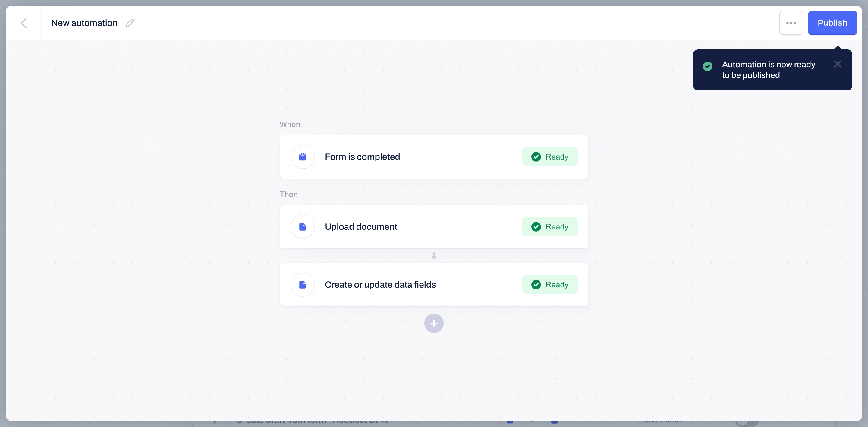Click the document icon on Upload step
The image size is (868, 427).
tap(303, 226)
